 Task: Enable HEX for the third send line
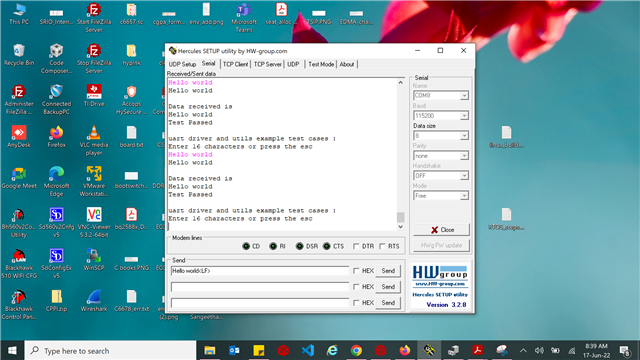pyautogui.click(x=356, y=302)
